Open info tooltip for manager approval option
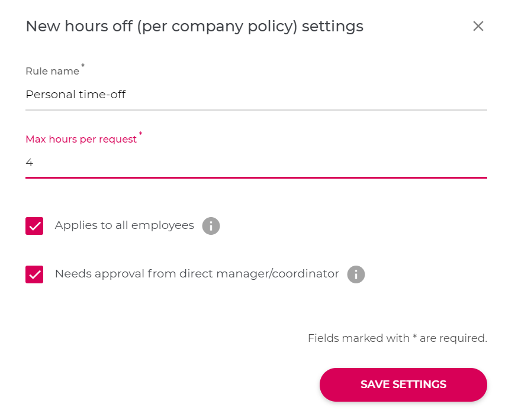 coord(356,274)
